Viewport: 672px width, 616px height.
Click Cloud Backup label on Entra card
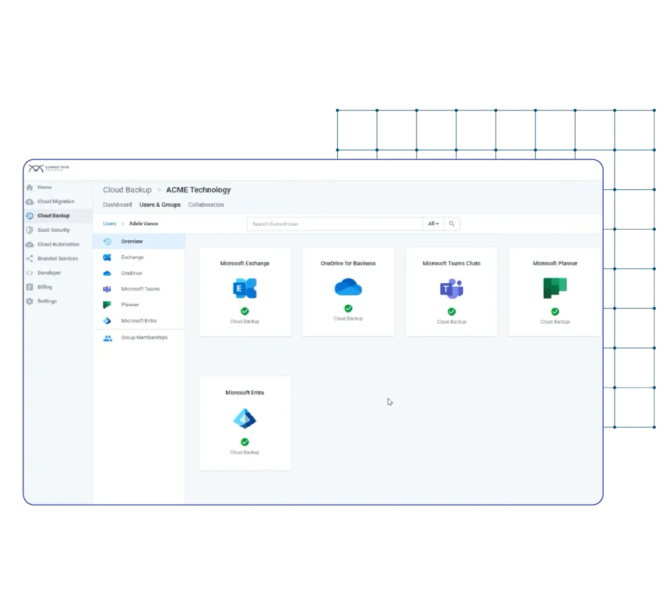click(x=245, y=452)
